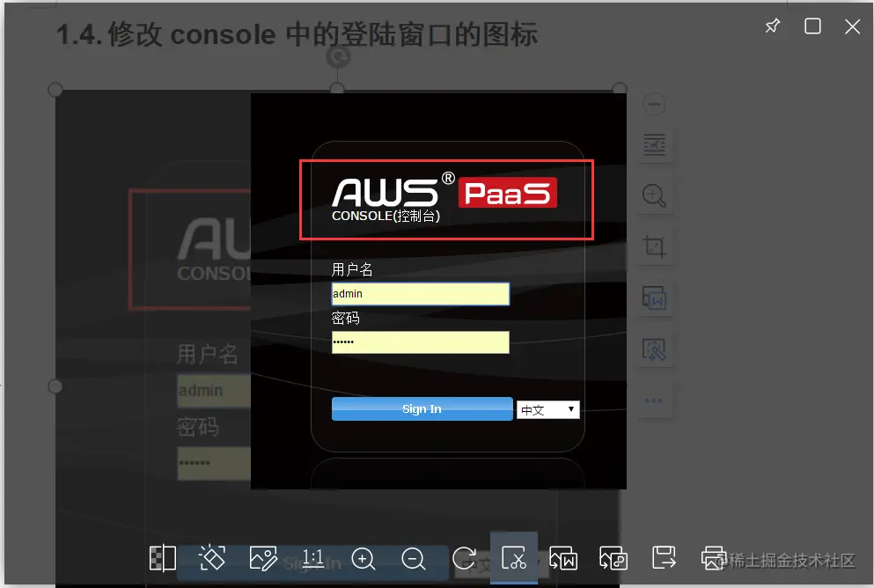
Task: Convert picture to PDF from bottom toolbar
Action: (x=613, y=558)
